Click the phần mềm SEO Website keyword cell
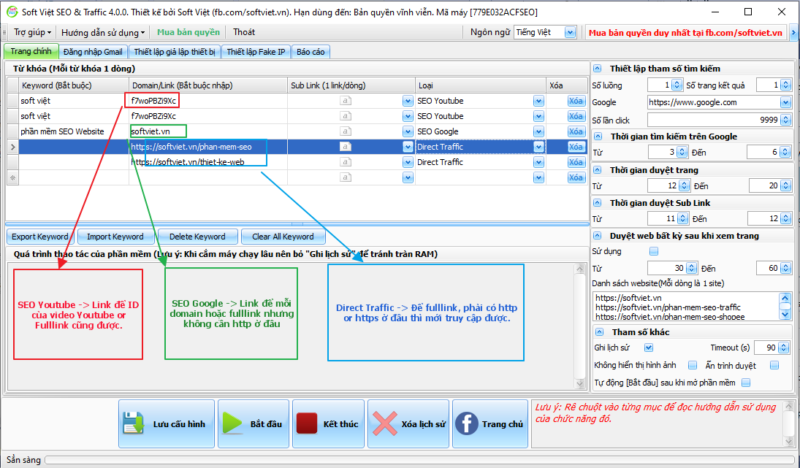800x468 pixels. click(x=73, y=132)
